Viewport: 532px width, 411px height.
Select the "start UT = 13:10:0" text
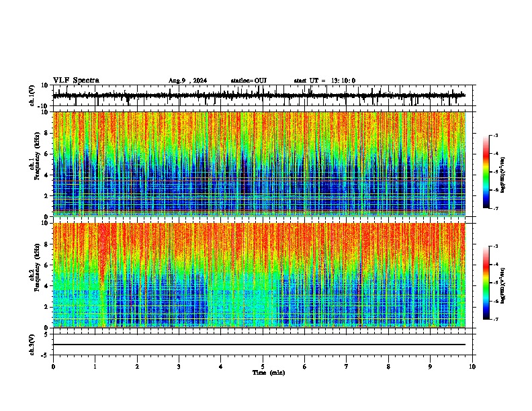tap(324, 81)
